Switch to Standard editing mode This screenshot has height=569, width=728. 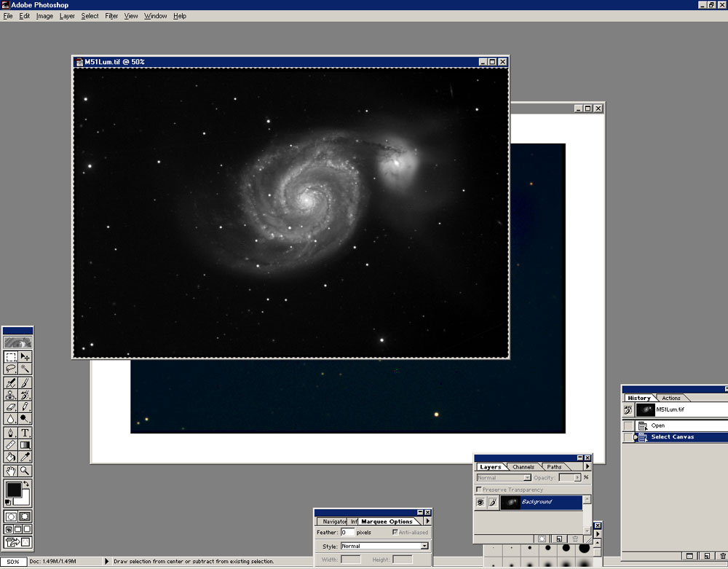11,517
